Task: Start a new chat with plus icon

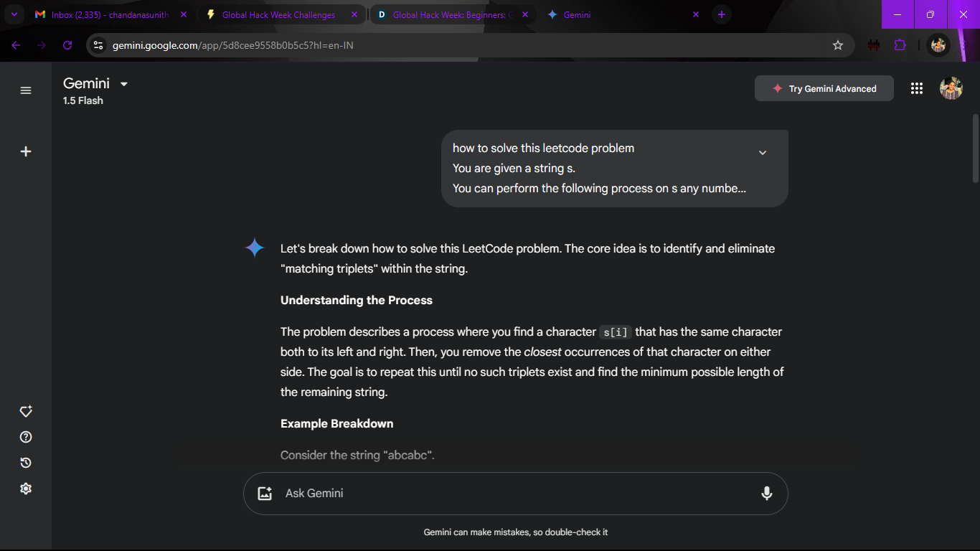Action: point(26,151)
